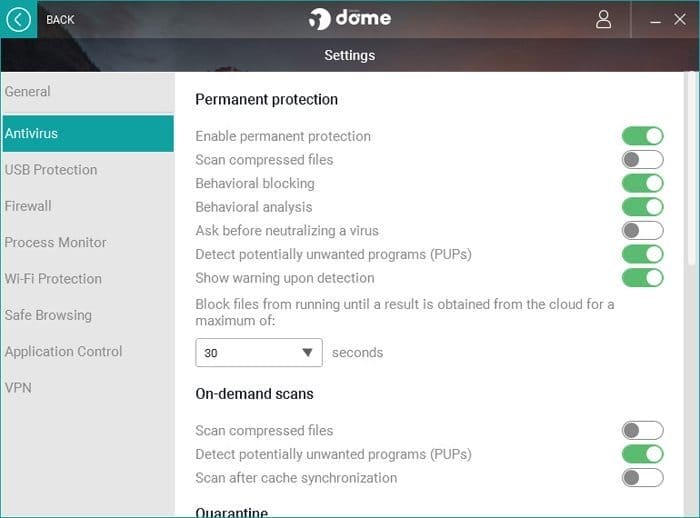This screenshot has height=518, width=700.
Task: Open the 30 seconds dropdown
Action: coord(258,352)
